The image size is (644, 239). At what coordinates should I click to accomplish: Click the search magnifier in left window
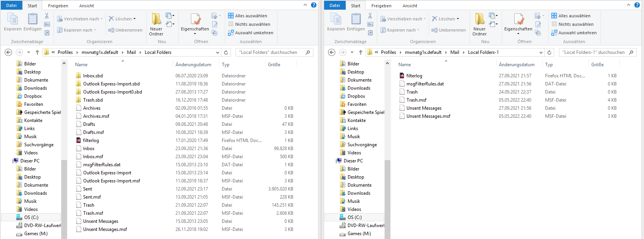[308, 52]
